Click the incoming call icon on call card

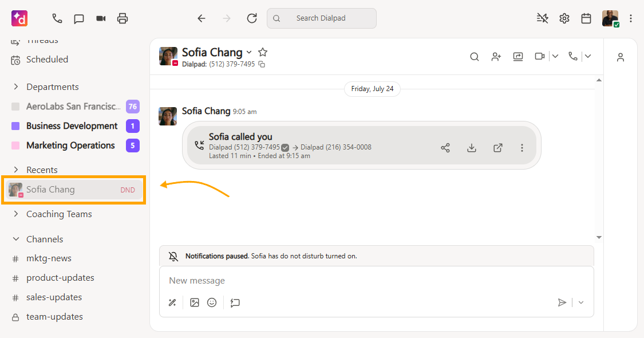[199, 145]
